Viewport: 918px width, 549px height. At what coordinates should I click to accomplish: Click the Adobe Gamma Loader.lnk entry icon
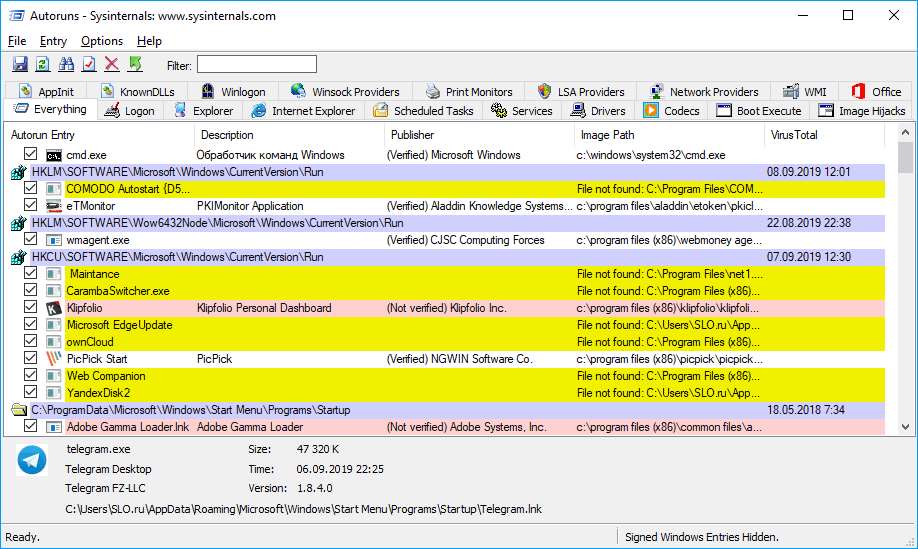pyautogui.click(x=54, y=427)
